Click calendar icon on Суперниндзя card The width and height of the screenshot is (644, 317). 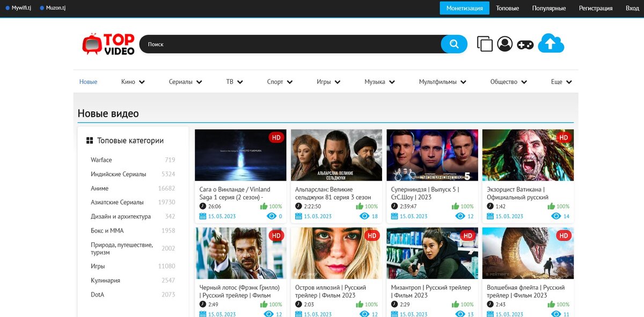pos(394,216)
